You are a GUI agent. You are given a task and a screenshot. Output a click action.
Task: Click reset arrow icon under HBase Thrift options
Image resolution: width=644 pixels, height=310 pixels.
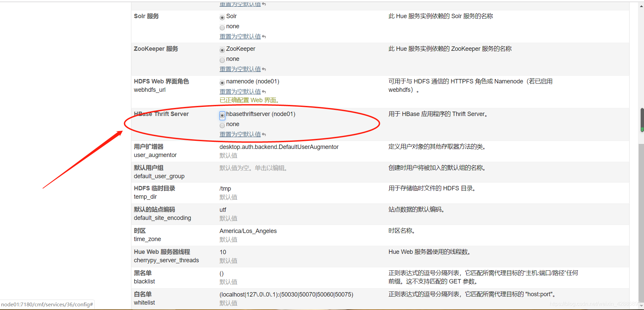click(x=264, y=134)
